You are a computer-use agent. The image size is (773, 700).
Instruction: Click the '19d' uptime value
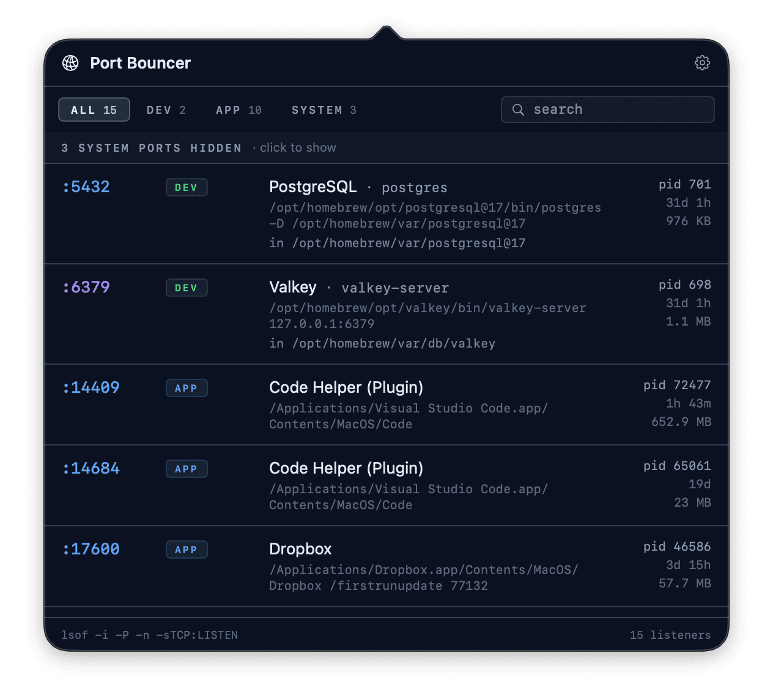(x=700, y=485)
